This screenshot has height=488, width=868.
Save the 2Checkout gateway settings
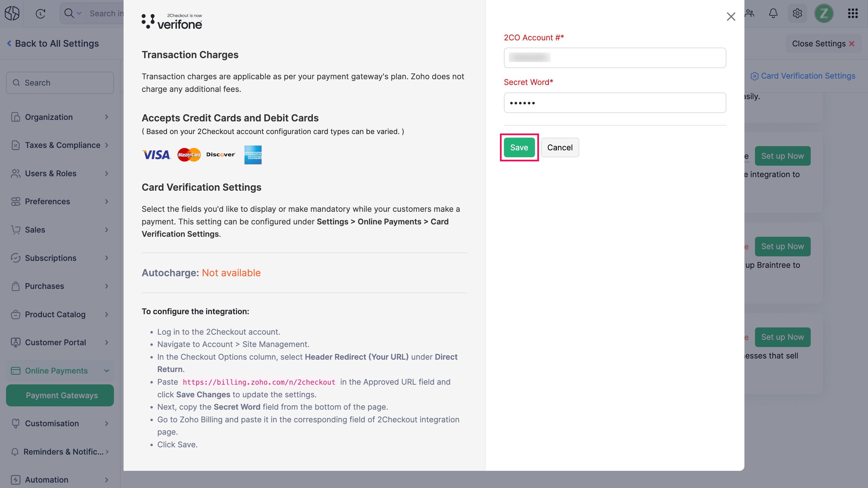(x=519, y=148)
